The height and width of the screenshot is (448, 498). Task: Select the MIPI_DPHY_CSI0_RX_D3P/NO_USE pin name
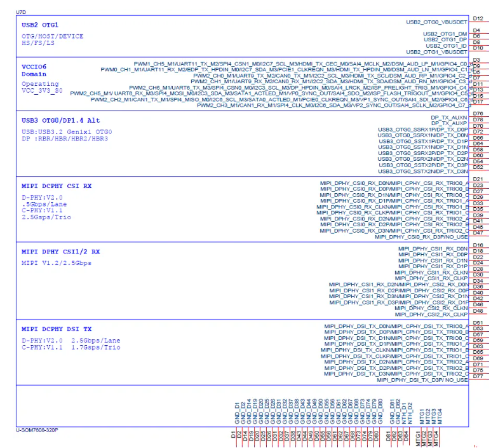421,236
